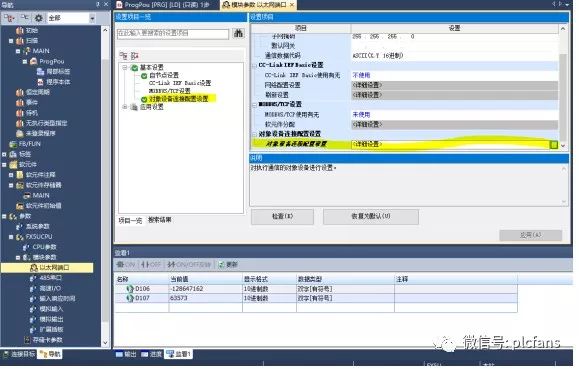This screenshot has width=579, height=369.
Task: Select 软元件初始值 icon in navigation
Action: click(20, 206)
